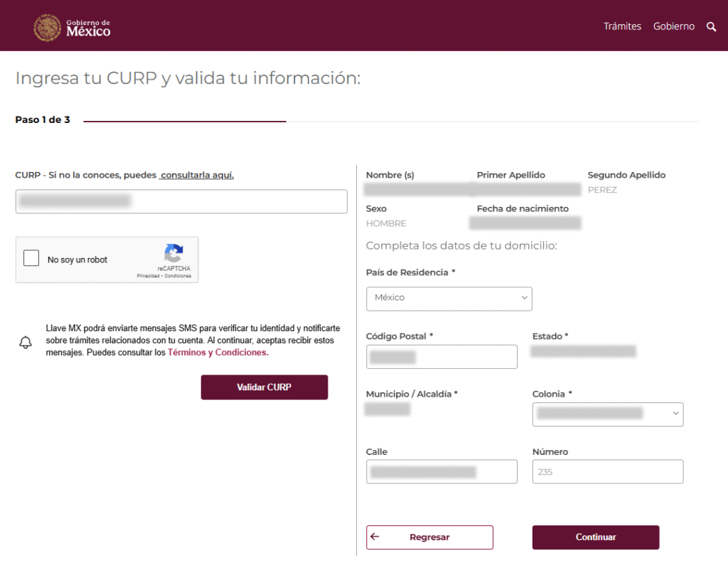Click the reCAPTCHA Condiciones link

coord(178,276)
